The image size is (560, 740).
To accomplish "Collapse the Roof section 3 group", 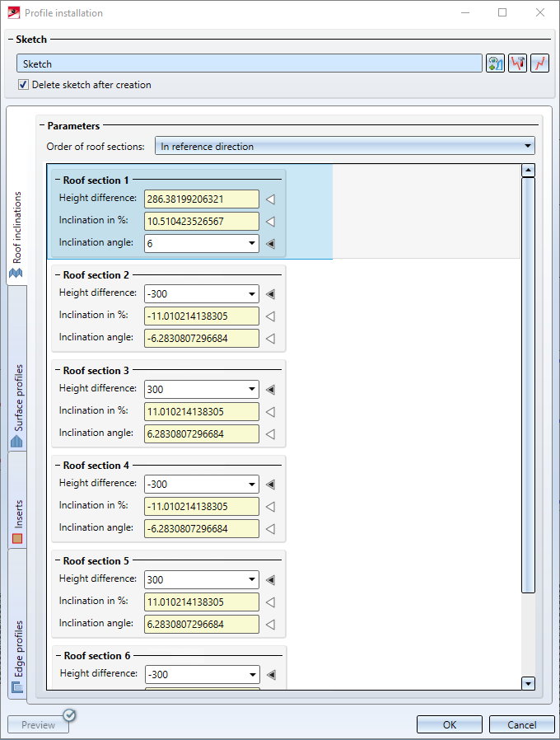I will point(58,371).
